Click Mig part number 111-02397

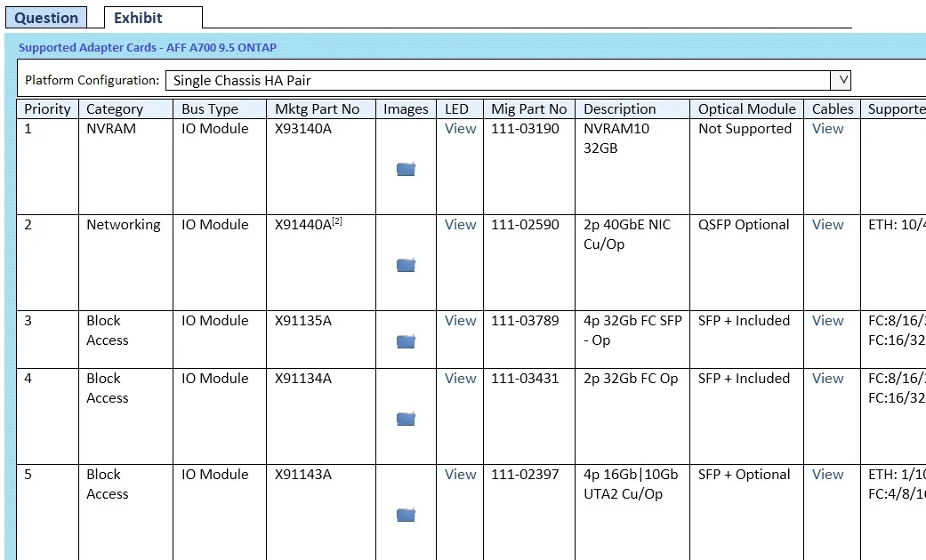[525, 475]
